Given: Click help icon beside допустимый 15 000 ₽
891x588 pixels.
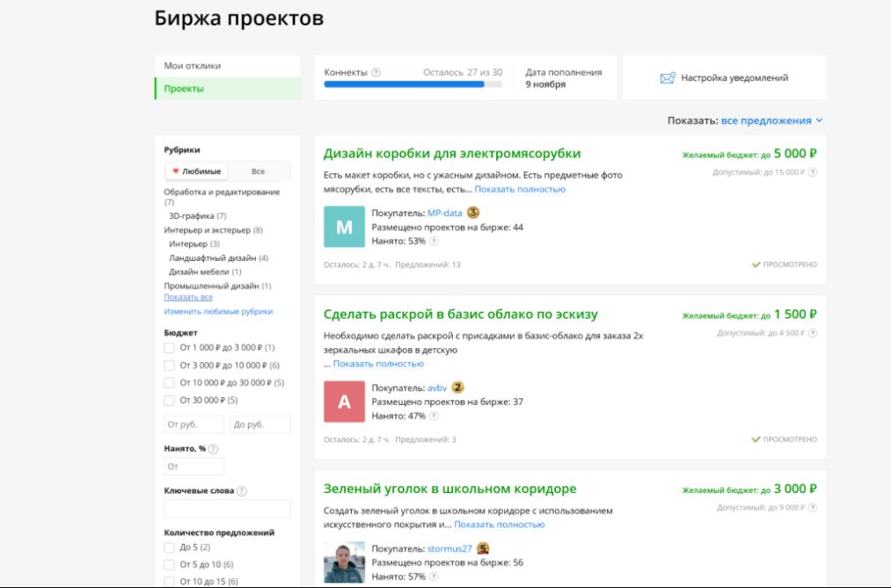Looking at the screenshot, I should click(x=812, y=172).
